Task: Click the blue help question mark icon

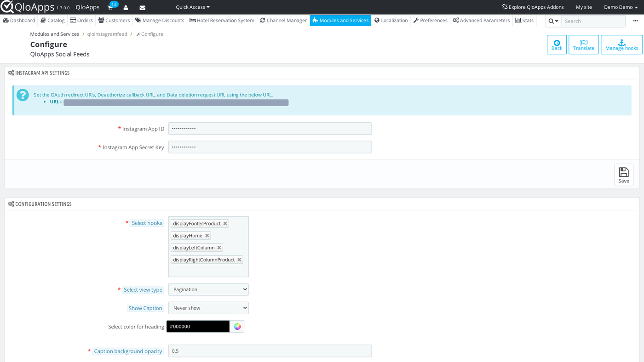Action: coord(23,95)
